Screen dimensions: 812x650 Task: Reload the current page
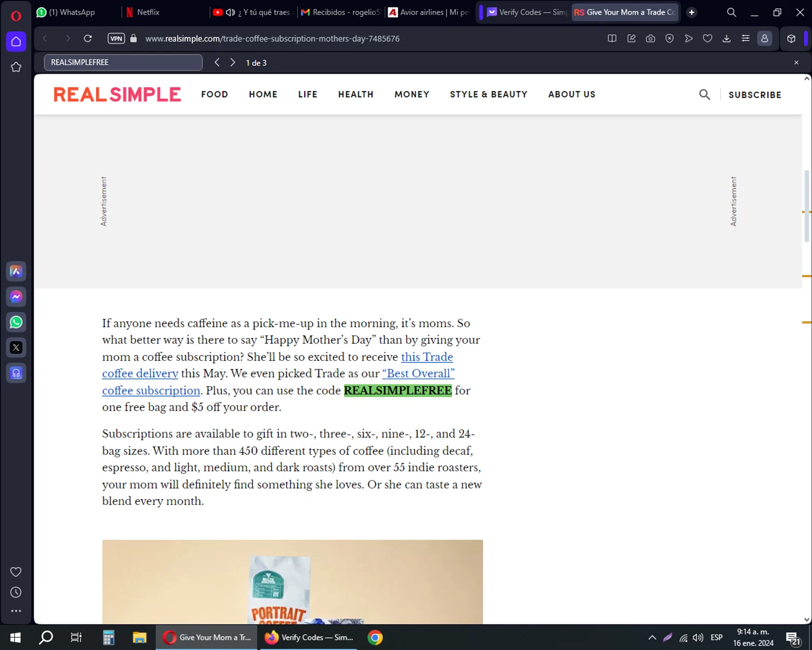pos(88,38)
